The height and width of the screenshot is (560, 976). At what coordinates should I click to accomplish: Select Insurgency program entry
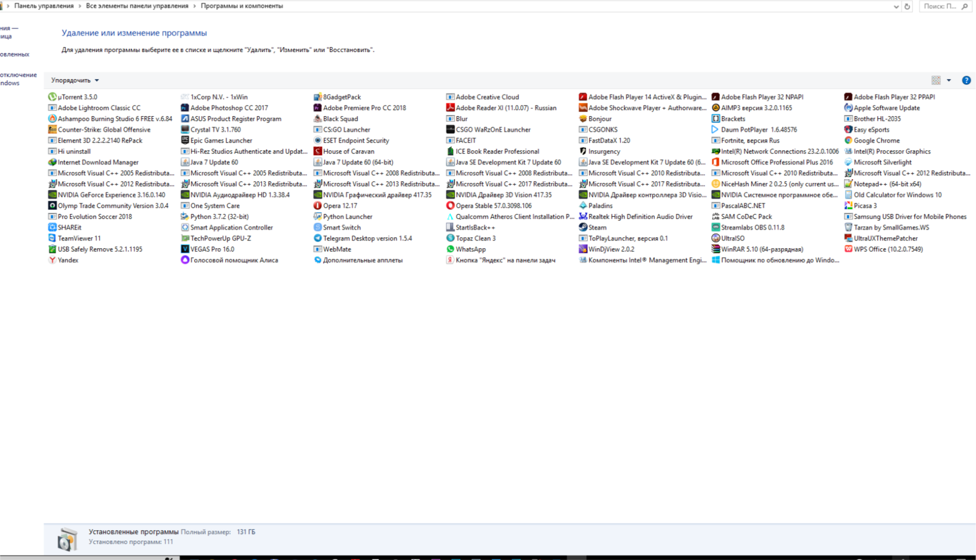click(x=599, y=151)
